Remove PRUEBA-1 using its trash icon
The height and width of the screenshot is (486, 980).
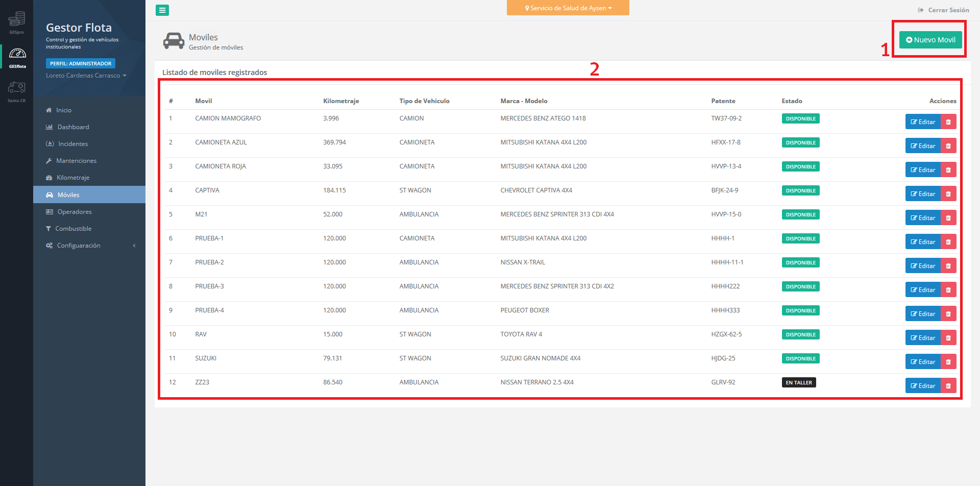(948, 242)
